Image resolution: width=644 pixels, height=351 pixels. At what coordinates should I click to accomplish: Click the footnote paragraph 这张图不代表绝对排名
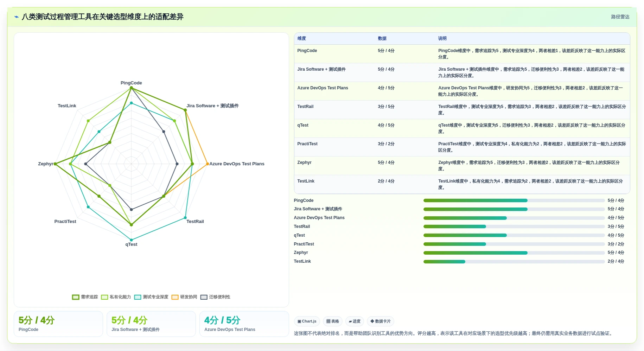point(454,333)
